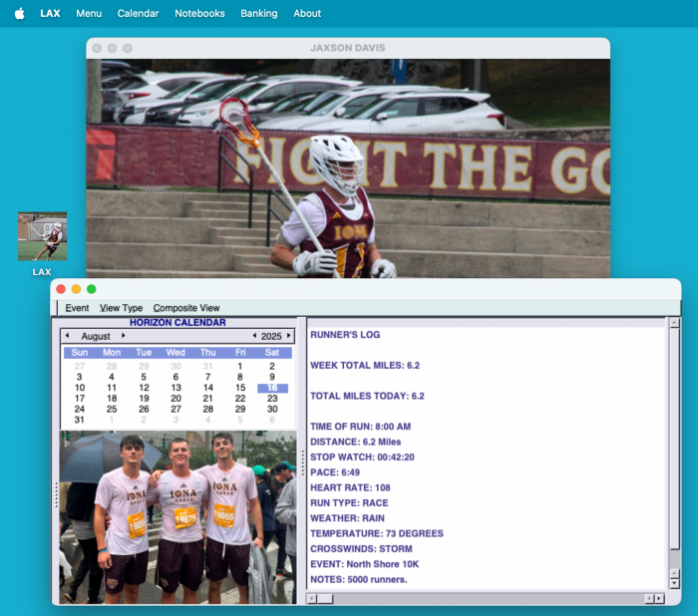Open the View Type menu
The height and width of the screenshot is (616, 698).
click(x=121, y=308)
